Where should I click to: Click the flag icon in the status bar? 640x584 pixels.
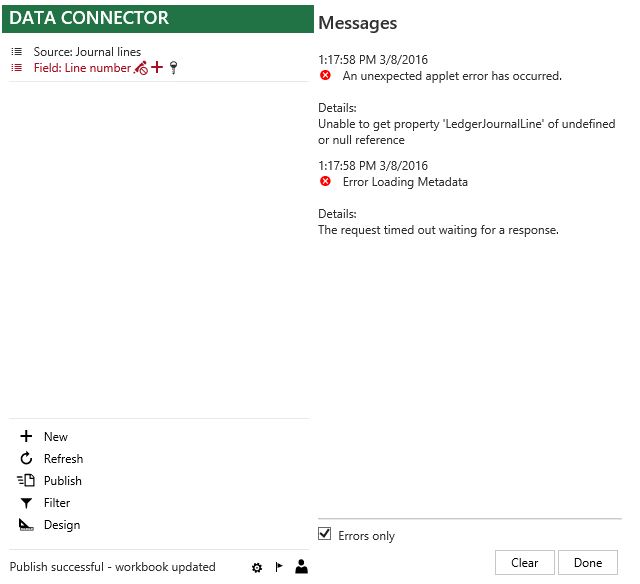279,567
